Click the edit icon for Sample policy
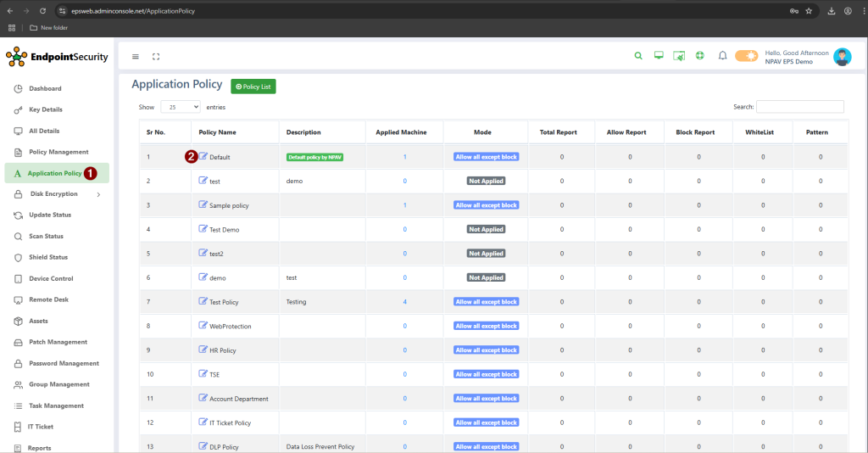Screen dimensions: 868x453 (x=203, y=204)
